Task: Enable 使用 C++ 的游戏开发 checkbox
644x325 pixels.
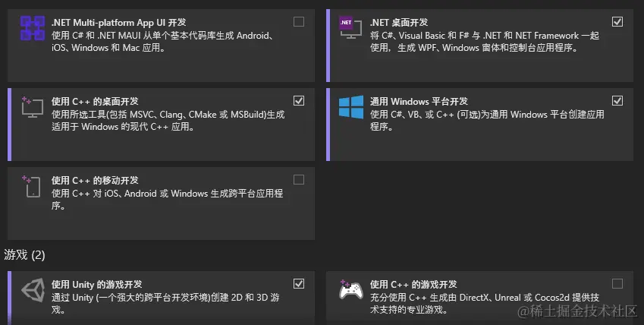Action: point(617,283)
